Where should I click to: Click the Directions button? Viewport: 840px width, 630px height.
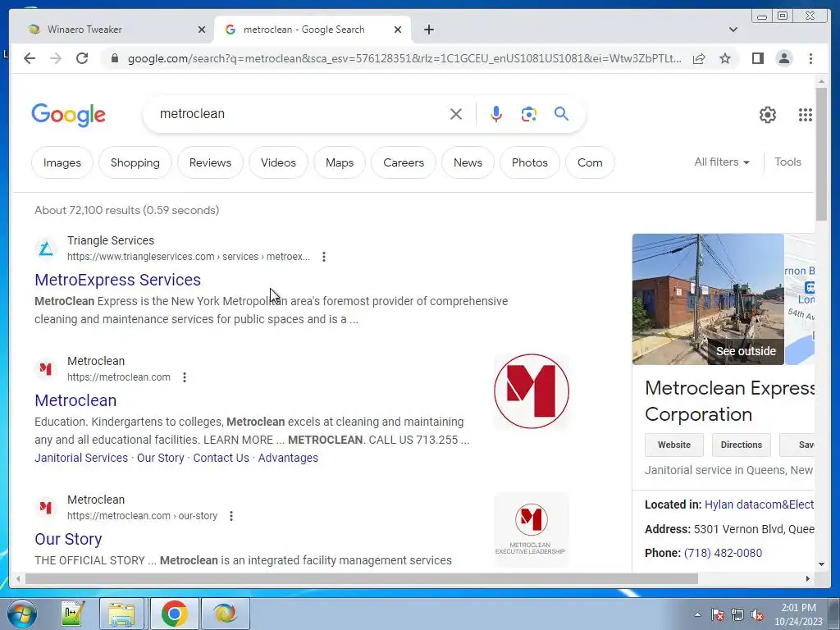tap(741, 445)
